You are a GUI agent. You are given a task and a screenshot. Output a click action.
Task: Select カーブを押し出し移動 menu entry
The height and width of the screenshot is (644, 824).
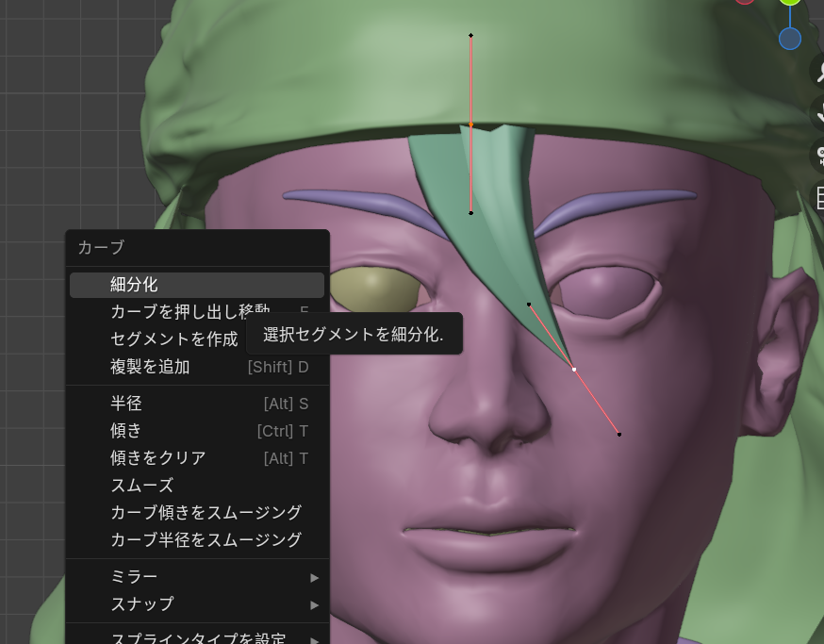[x=197, y=312]
